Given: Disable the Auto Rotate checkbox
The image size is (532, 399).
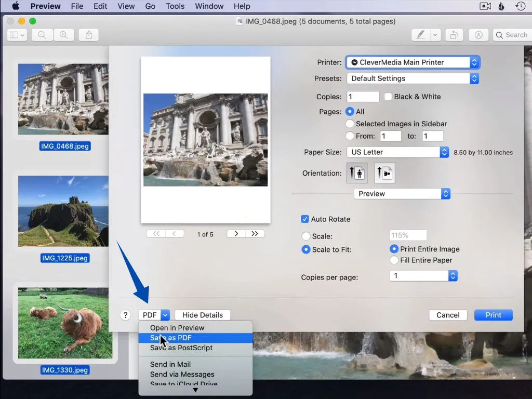Looking at the screenshot, I should pyautogui.click(x=305, y=219).
